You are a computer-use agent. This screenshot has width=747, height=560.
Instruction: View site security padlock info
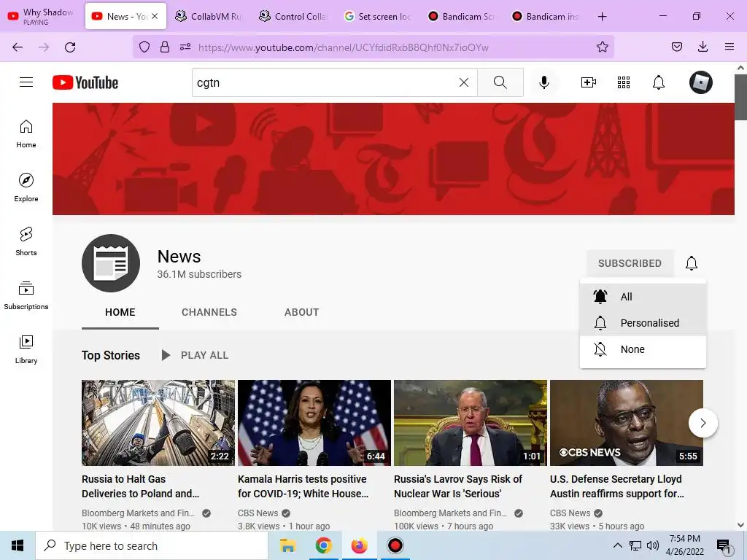pyautogui.click(x=165, y=47)
